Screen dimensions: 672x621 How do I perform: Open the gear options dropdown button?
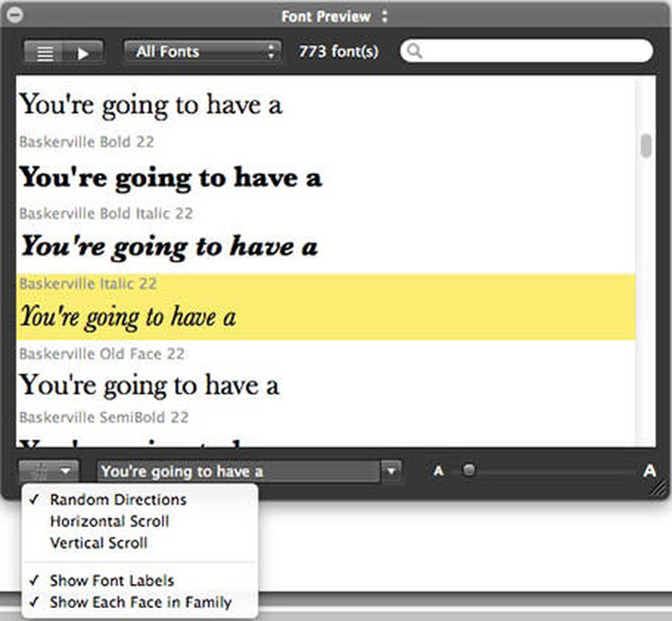click(49, 471)
